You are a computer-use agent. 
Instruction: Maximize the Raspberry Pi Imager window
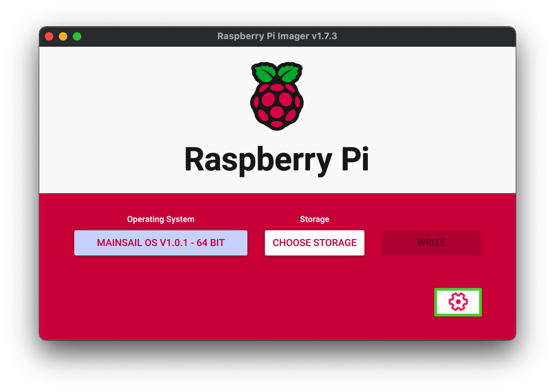77,36
